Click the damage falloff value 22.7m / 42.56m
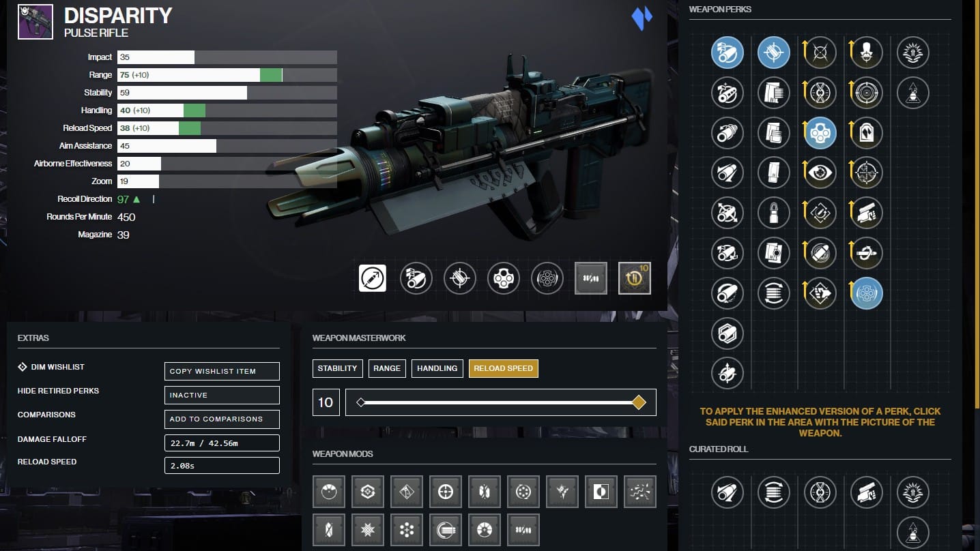This screenshot has width=980, height=551. (222, 443)
